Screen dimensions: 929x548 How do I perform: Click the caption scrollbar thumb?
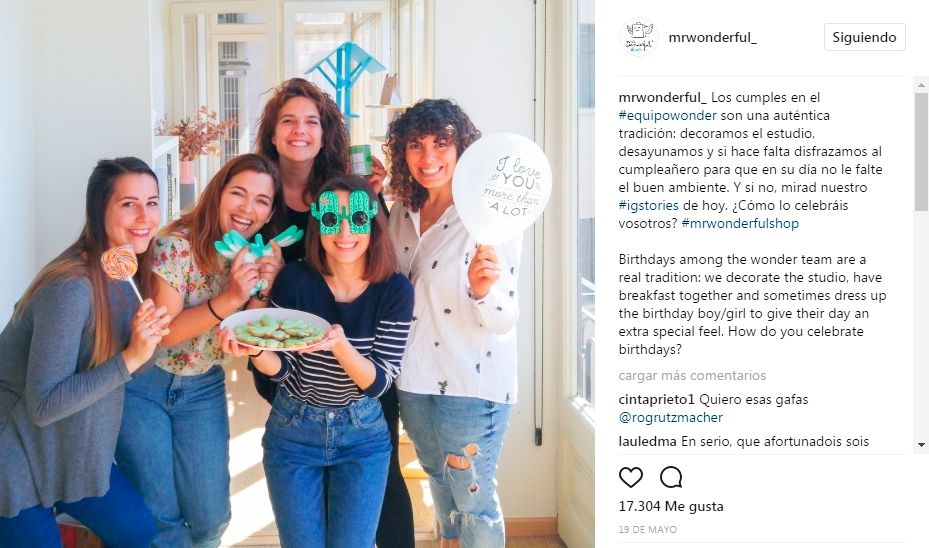921,152
